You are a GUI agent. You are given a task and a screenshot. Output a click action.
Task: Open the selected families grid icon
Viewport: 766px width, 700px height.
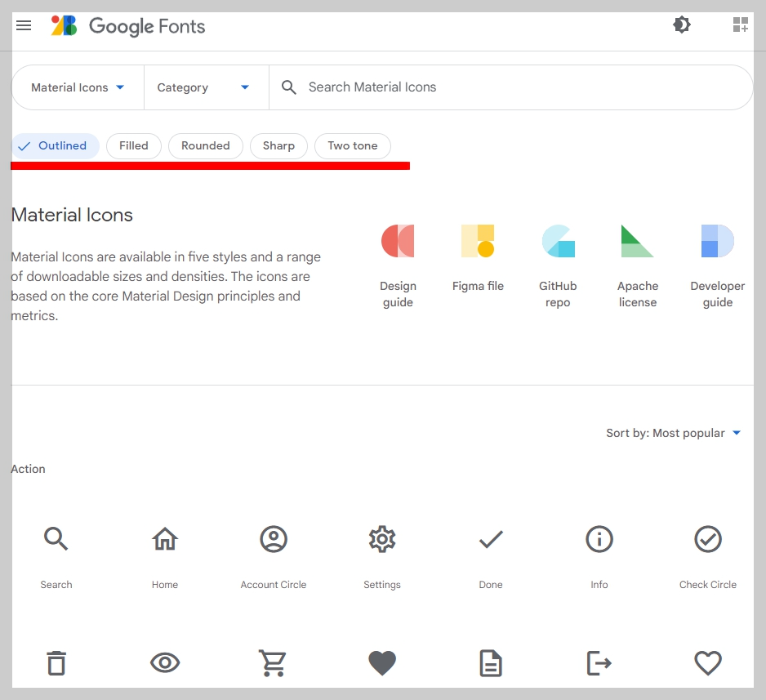coord(740,25)
